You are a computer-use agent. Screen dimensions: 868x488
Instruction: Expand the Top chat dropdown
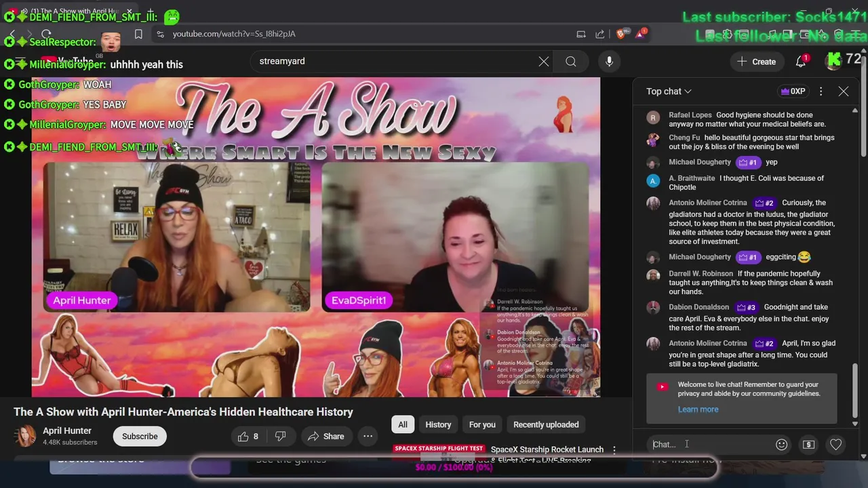pos(669,91)
